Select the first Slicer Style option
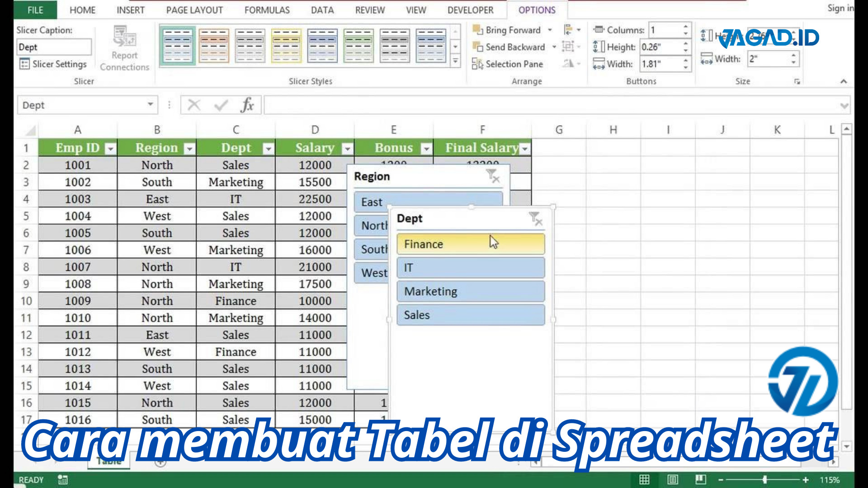This screenshot has height=488, width=868. pos(178,45)
